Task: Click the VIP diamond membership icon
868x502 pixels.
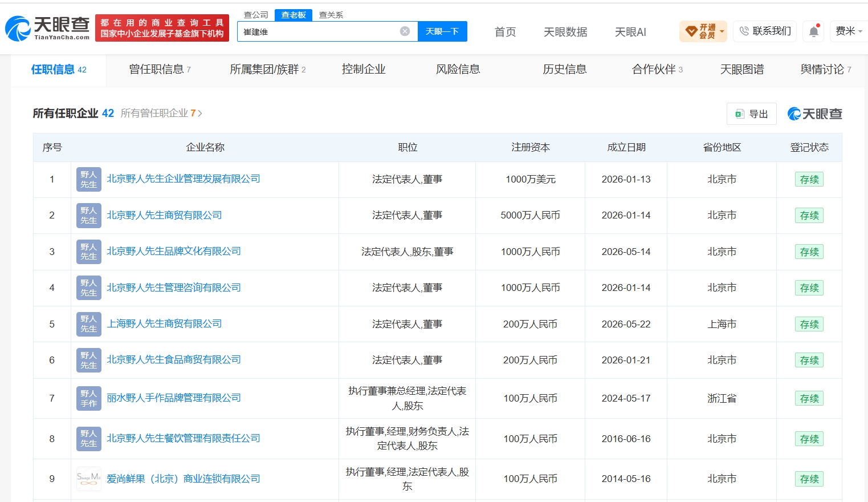Action: pyautogui.click(x=691, y=31)
